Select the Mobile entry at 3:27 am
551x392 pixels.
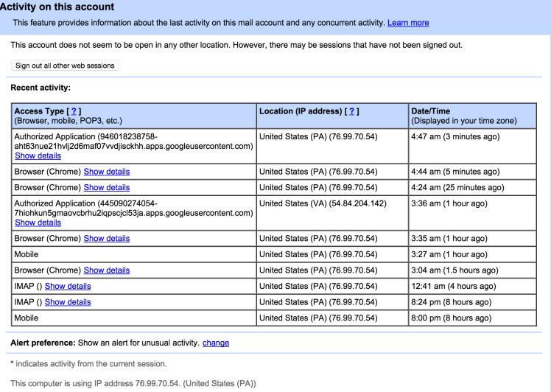click(27, 255)
